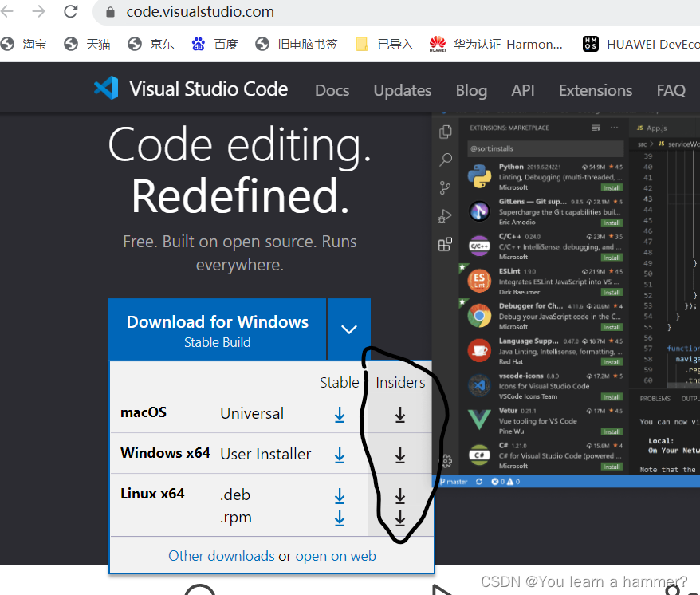The height and width of the screenshot is (595, 700).
Task: Open the Other downloads link
Action: pyautogui.click(x=222, y=556)
